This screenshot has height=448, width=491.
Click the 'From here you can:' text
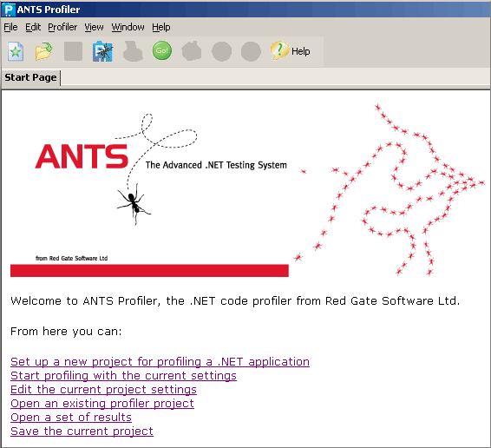click(x=66, y=332)
